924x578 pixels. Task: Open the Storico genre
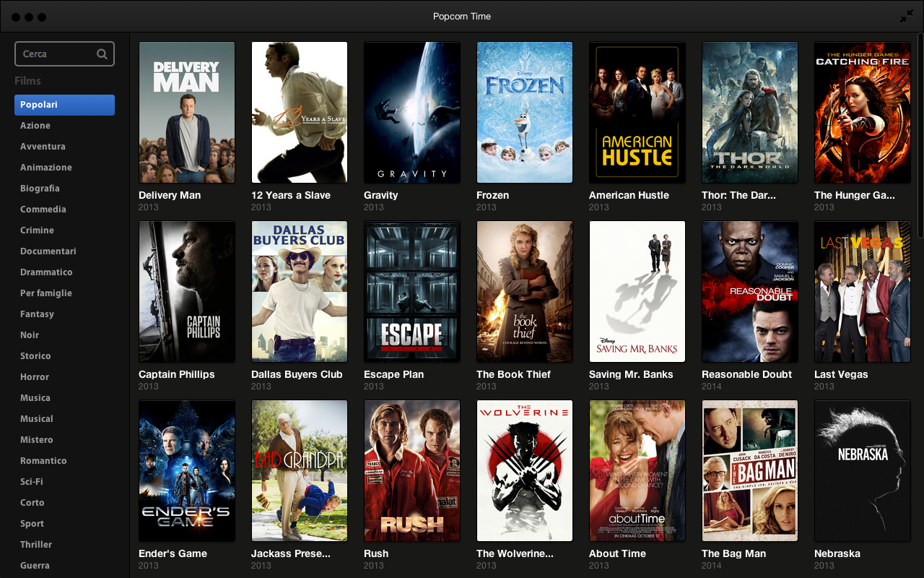point(35,356)
